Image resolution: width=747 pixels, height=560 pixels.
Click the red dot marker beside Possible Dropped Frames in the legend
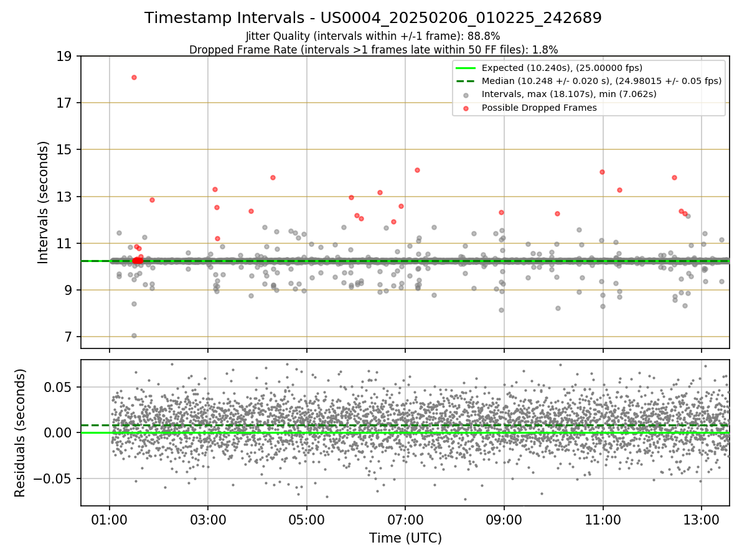pos(466,108)
